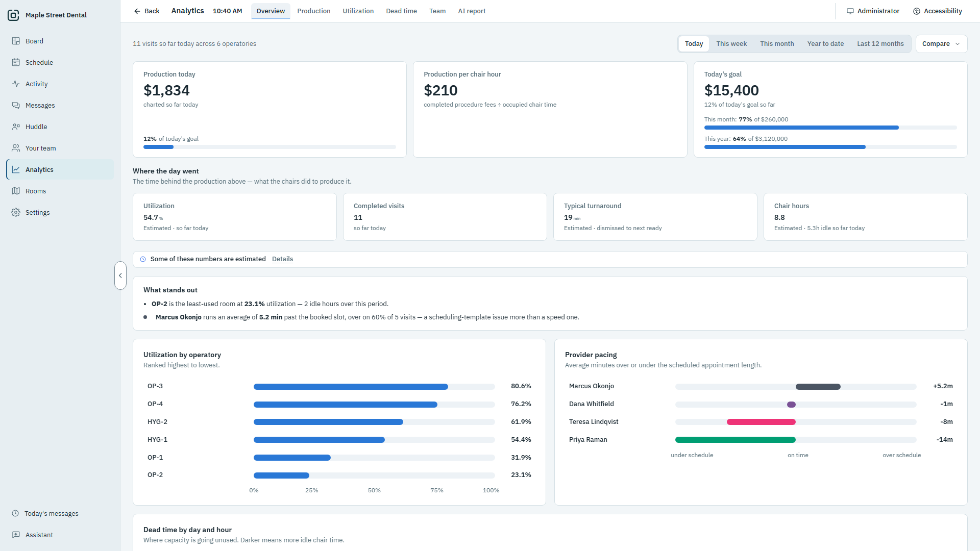Open the Rooms map icon
980x551 pixels.
16,191
